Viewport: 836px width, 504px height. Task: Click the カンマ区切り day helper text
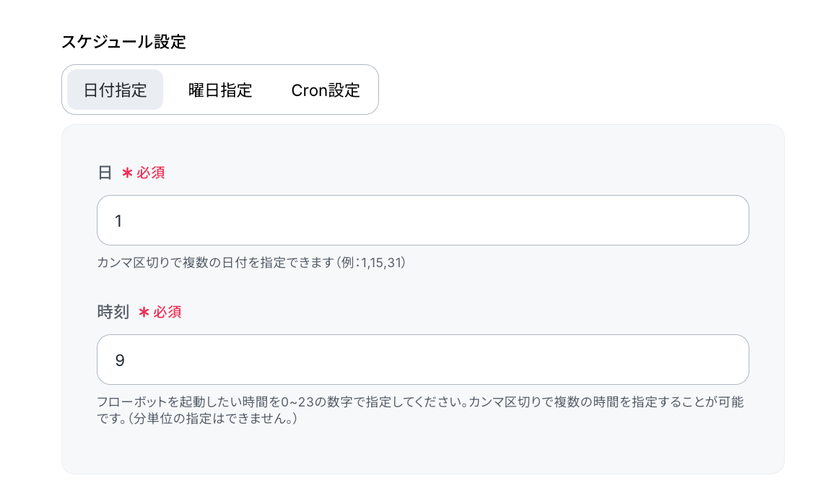tap(251, 262)
